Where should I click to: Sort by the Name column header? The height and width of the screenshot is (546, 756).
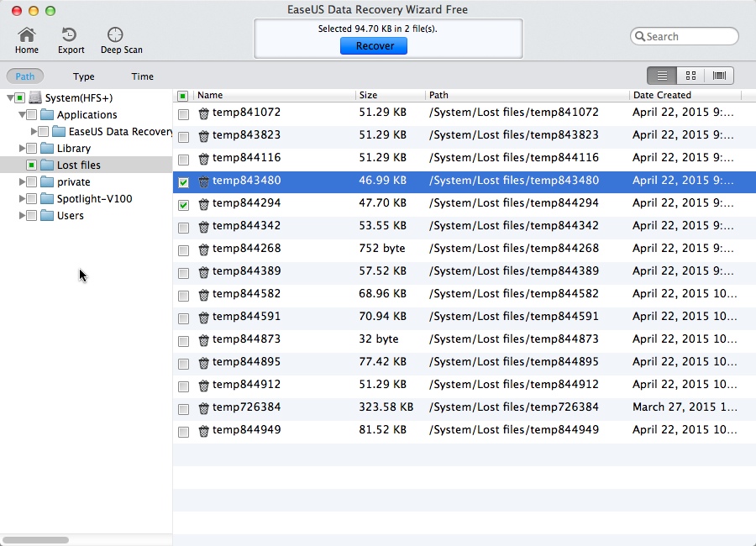[x=274, y=95]
